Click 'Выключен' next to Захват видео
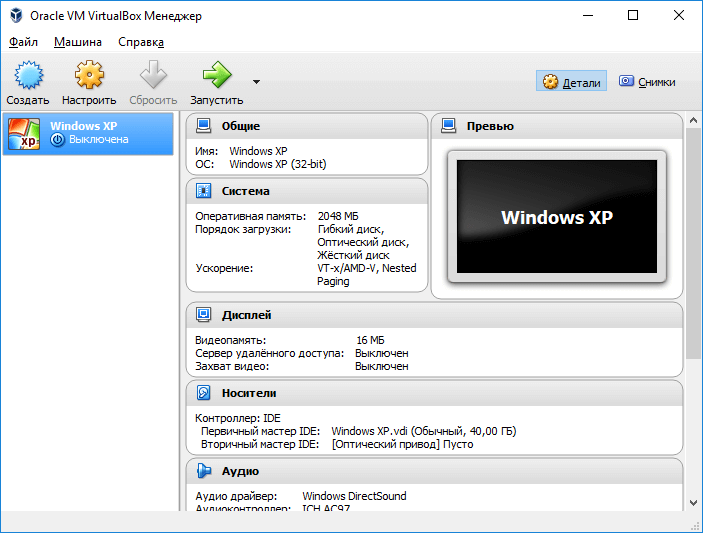The height and width of the screenshot is (533, 703). pos(382,366)
